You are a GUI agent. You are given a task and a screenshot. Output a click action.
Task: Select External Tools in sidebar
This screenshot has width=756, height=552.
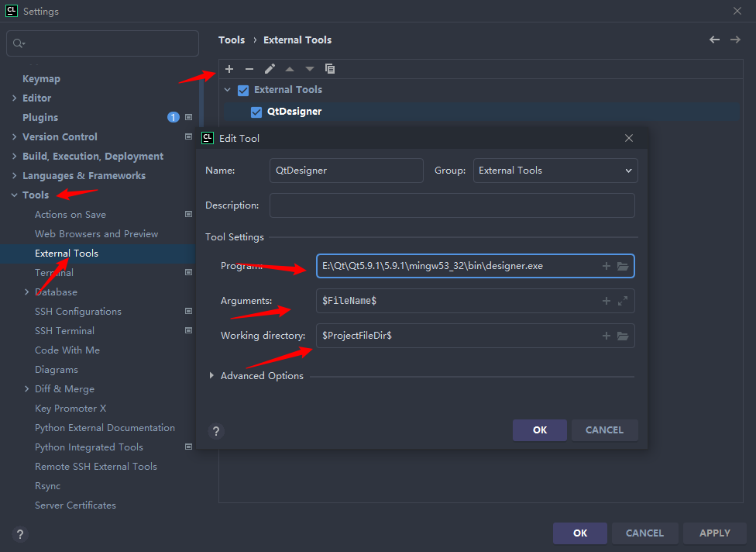[67, 254]
